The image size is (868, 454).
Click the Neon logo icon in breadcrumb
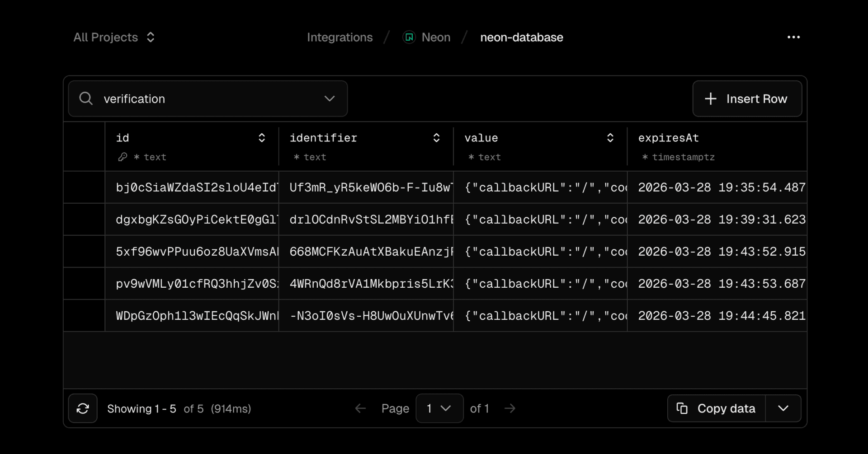point(409,37)
